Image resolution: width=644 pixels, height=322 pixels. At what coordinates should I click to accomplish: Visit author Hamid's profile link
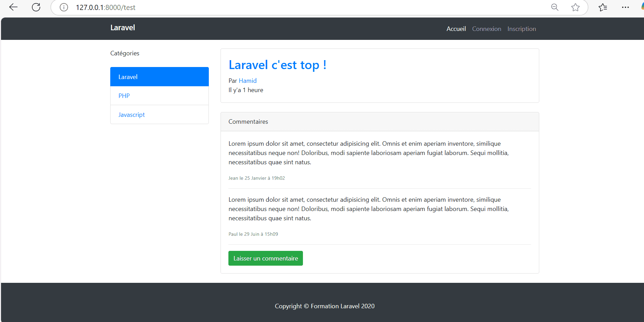point(248,81)
